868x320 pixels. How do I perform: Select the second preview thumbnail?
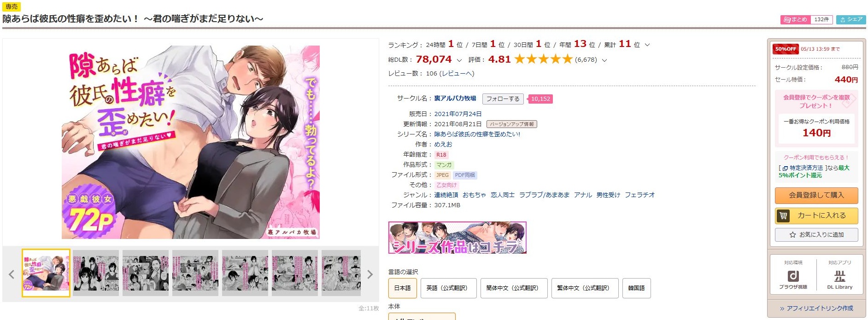point(96,273)
